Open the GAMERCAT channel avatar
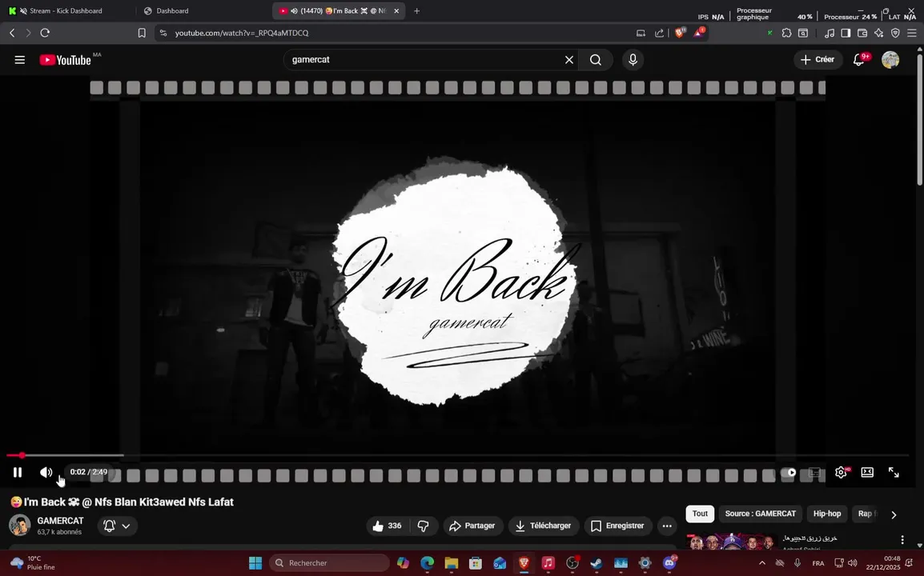This screenshot has width=924, height=576. click(x=19, y=526)
